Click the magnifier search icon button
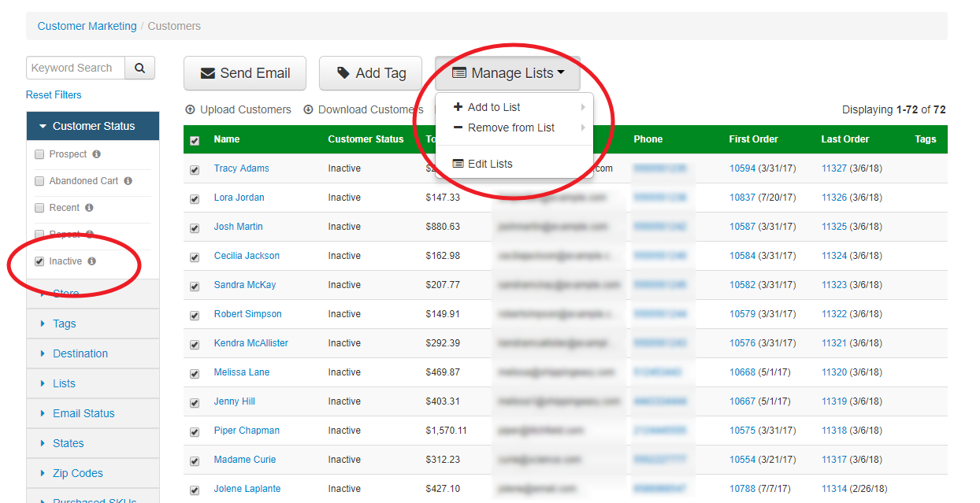The image size is (980, 503). pyautogui.click(x=139, y=68)
